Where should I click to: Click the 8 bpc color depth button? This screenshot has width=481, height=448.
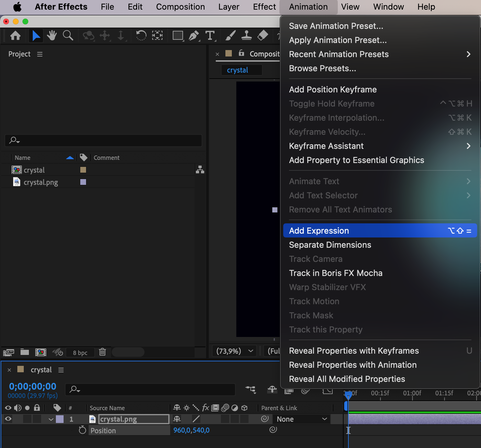click(80, 353)
